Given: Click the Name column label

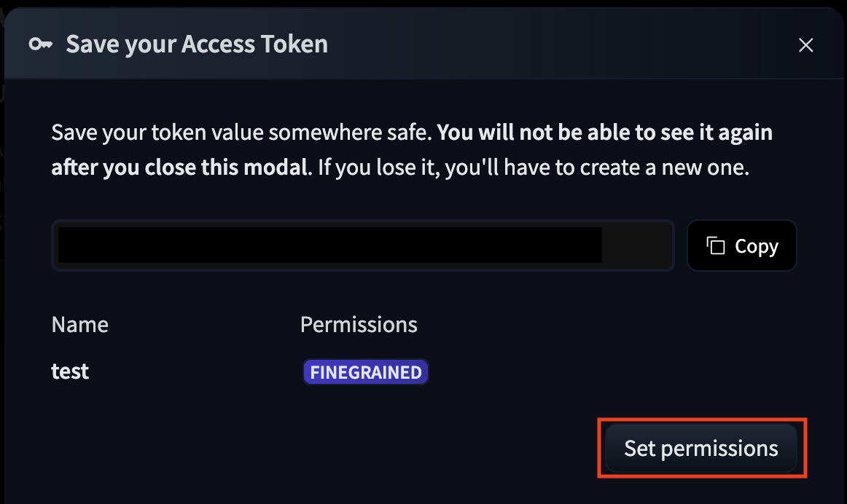Looking at the screenshot, I should 80,324.
